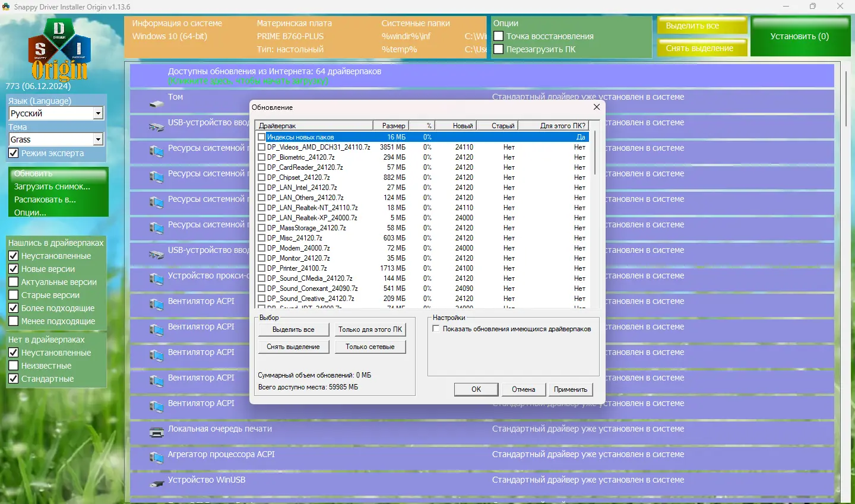Check Показать обновления имеющихся драйверпаков
Screen dimensions: 855x504
pyautogui.click(x=436, y=329)
